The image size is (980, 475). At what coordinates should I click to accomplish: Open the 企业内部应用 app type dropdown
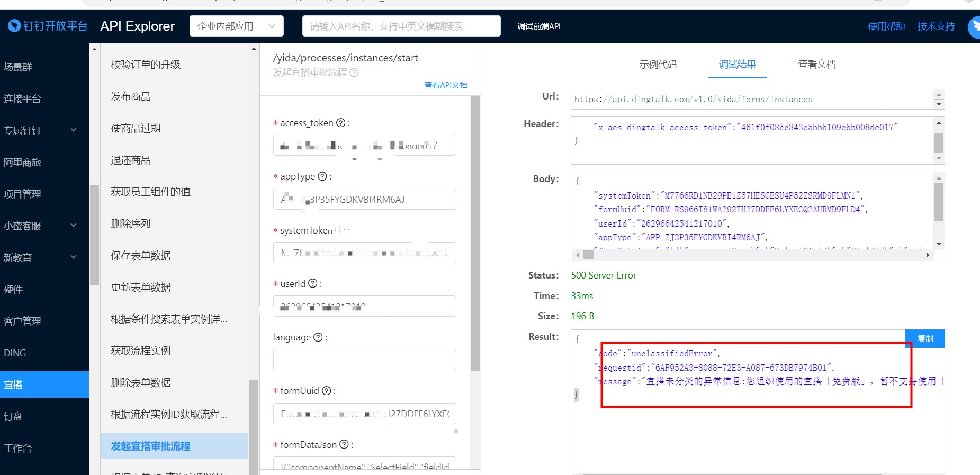(x=237, y=26)
